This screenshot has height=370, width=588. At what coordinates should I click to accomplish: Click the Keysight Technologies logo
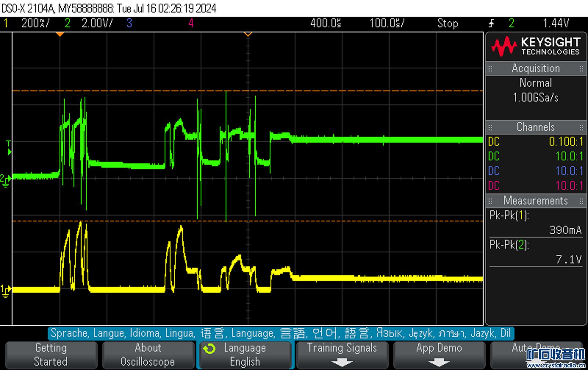click(535, 46)
